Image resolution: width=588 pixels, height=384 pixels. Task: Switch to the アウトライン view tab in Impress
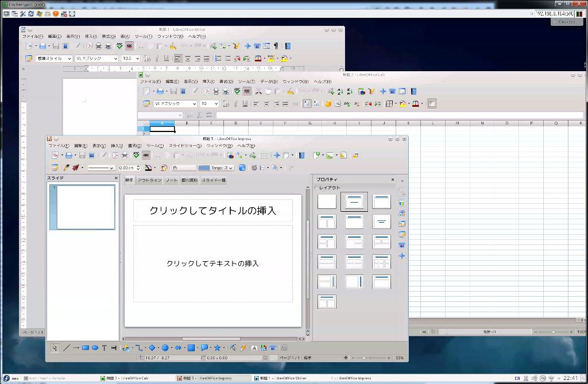click(149, 180)
